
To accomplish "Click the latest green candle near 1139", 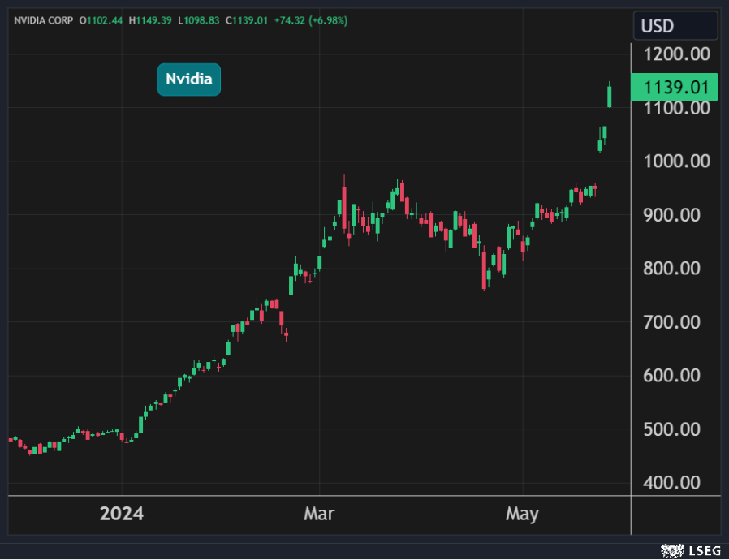I will 610,96.
